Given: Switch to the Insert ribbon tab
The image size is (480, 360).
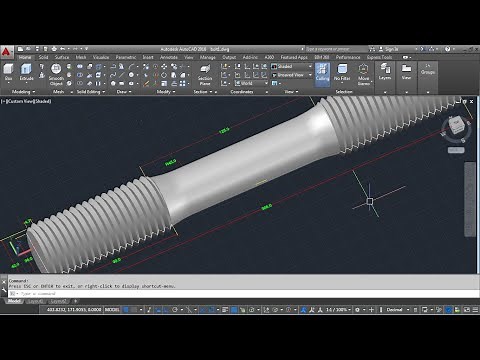Looking at the screenshot, I should click(148, 57).
